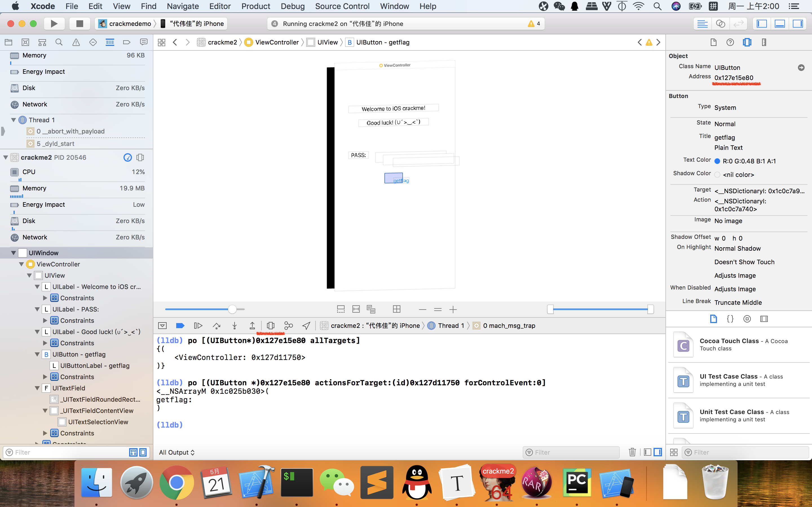Collapse the ViewController tree item
Viewport: 812px width, 507px height.
(21, 264)
